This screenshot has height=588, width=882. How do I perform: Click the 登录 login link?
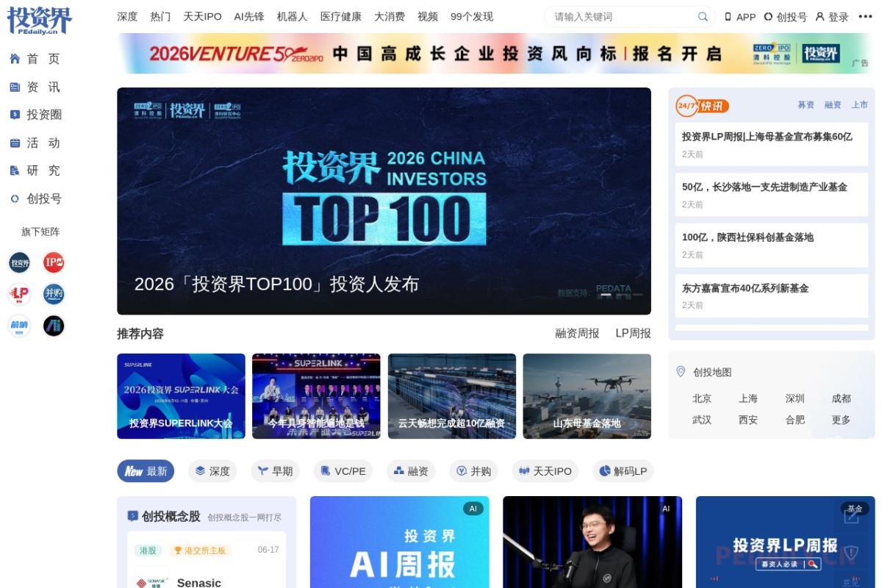pyautogui.click(x=832, y=16)
